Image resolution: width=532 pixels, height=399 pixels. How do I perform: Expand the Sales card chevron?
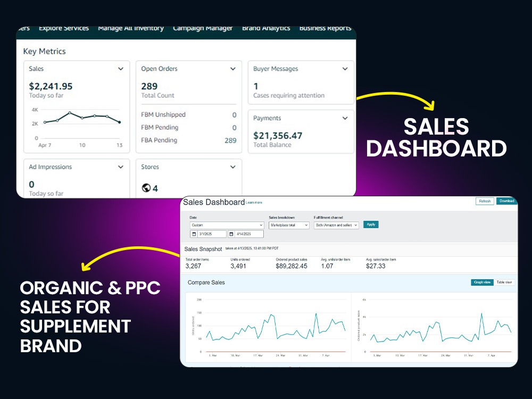[121, 69]
